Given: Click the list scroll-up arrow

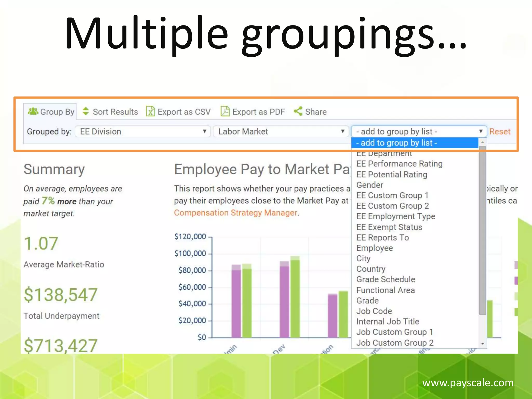Looking at the screenshot, I should 482,142.
